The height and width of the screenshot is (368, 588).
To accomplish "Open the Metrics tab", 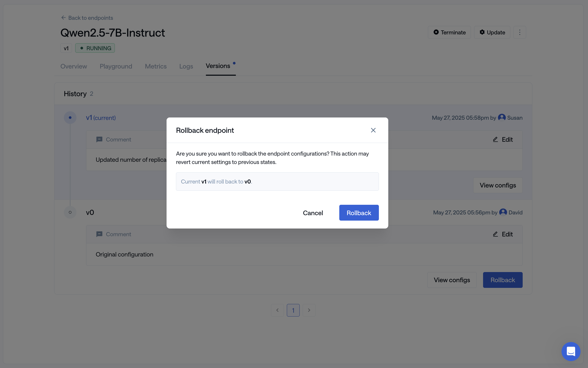I will click(156, 66).
